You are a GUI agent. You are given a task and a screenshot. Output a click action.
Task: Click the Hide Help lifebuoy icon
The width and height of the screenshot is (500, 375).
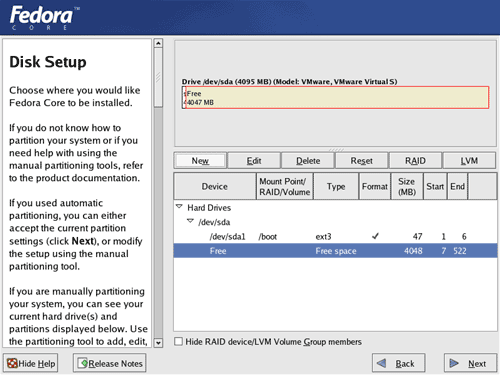click(x=12, y=363)
